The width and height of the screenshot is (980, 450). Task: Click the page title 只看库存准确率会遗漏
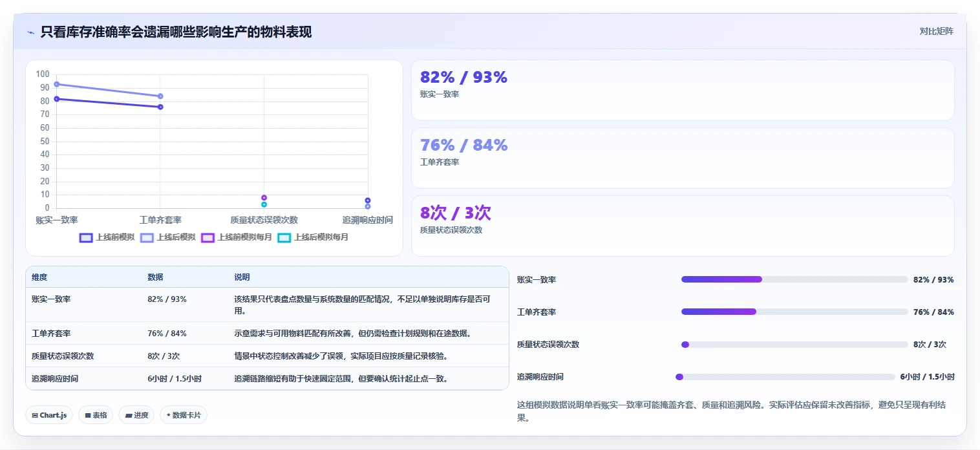pos(176,32)
